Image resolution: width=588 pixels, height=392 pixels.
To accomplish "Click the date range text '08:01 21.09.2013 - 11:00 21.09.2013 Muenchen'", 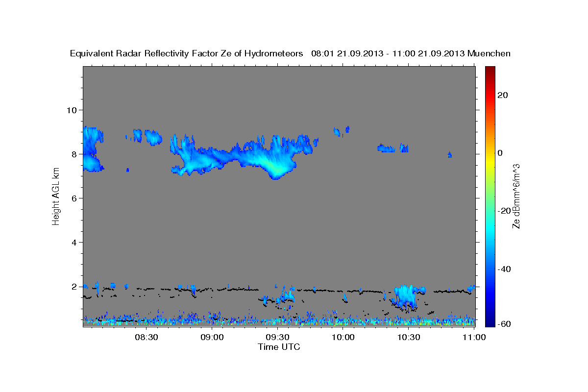I will 411,54.
